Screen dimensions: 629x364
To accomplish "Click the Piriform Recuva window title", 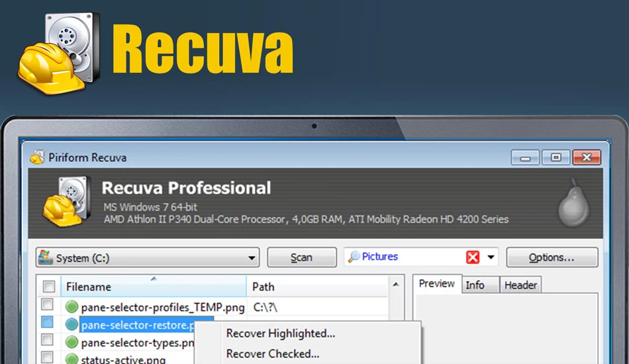I will pos(87,158).
